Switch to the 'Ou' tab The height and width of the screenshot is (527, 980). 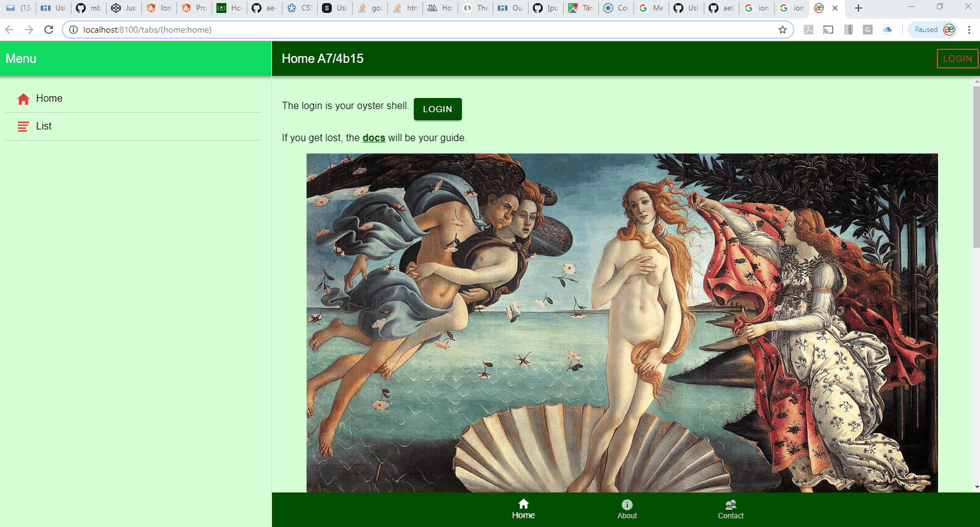[x=510, y=8]
